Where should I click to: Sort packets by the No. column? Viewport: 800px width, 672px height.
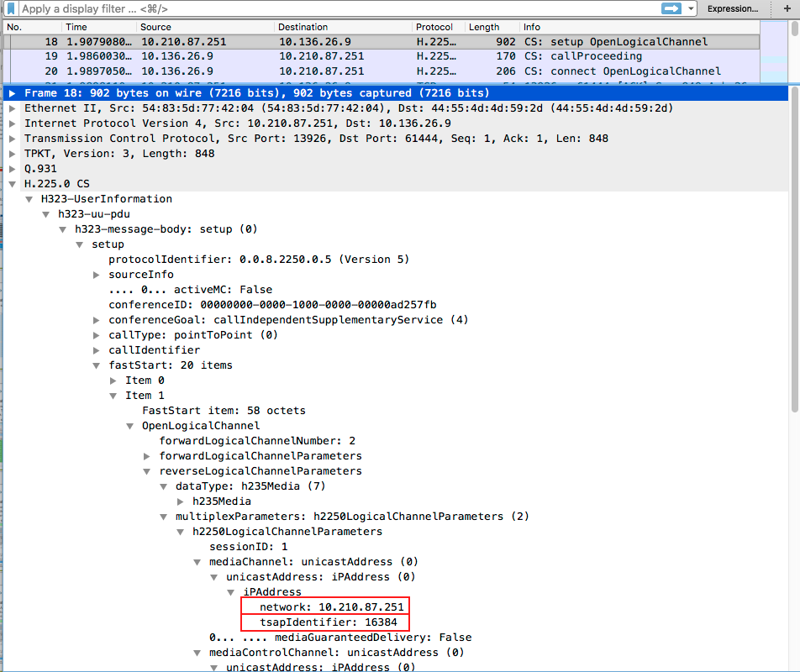[32, 27]
